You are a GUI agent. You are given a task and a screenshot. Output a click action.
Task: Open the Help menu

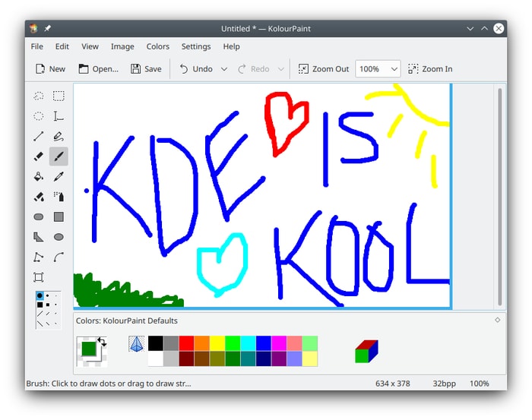231,46
